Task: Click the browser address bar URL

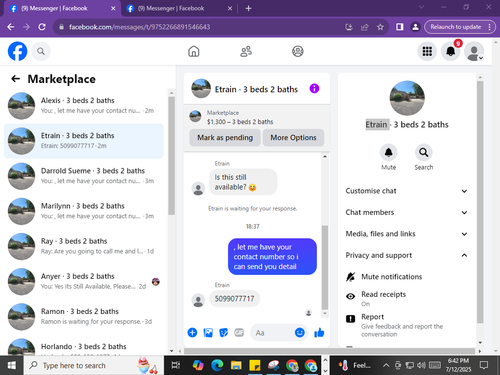Action: 139,27
